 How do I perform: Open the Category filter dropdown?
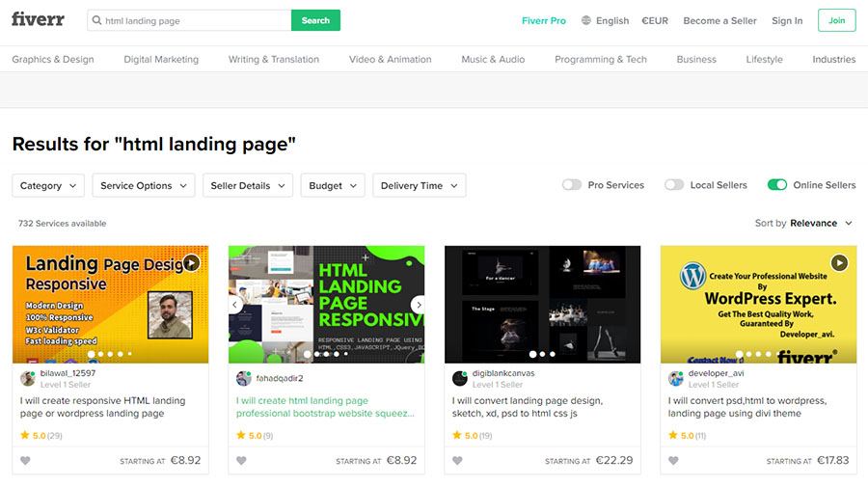point(48,185)
